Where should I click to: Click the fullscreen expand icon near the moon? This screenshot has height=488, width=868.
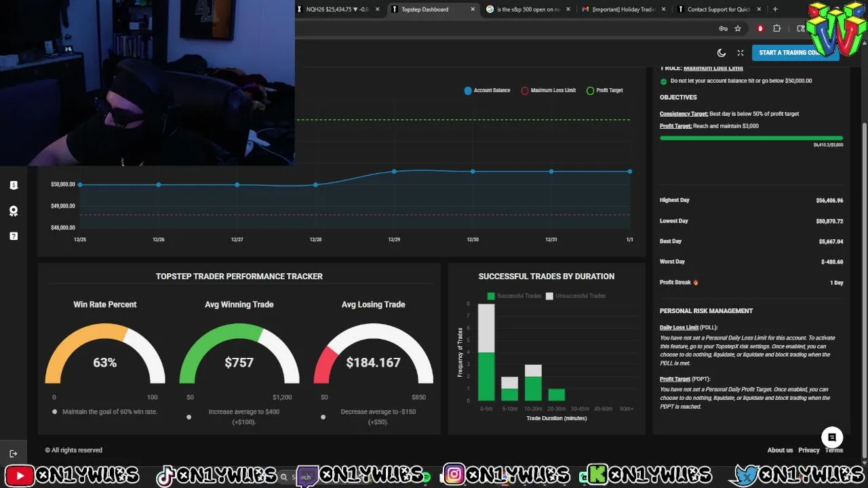point(741,53)
